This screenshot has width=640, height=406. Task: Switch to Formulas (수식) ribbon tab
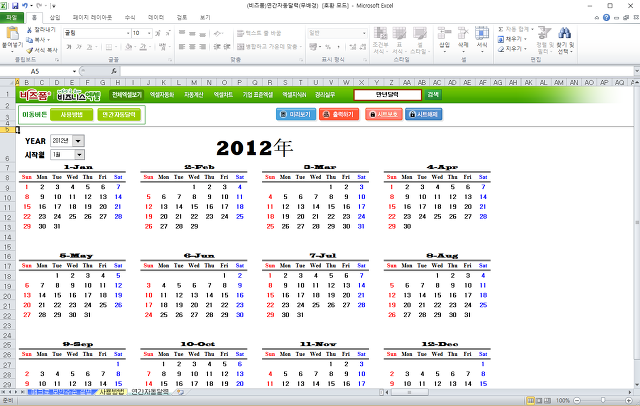click(130, 18)
